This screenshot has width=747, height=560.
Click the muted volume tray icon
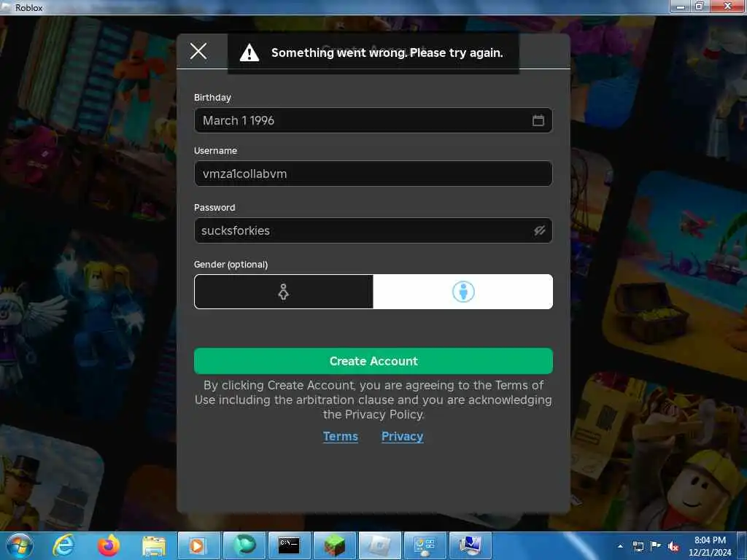click(x=673, y=546)
